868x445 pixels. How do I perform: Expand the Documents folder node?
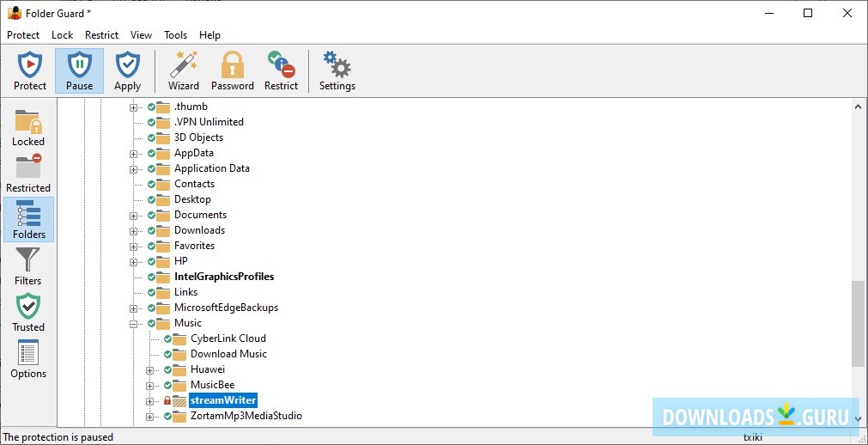tap(133, 216)
